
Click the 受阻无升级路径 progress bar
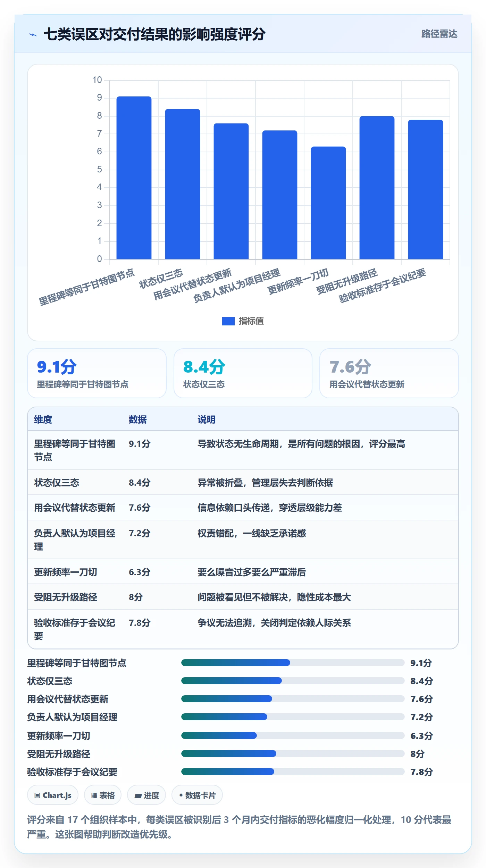[293, 754]
